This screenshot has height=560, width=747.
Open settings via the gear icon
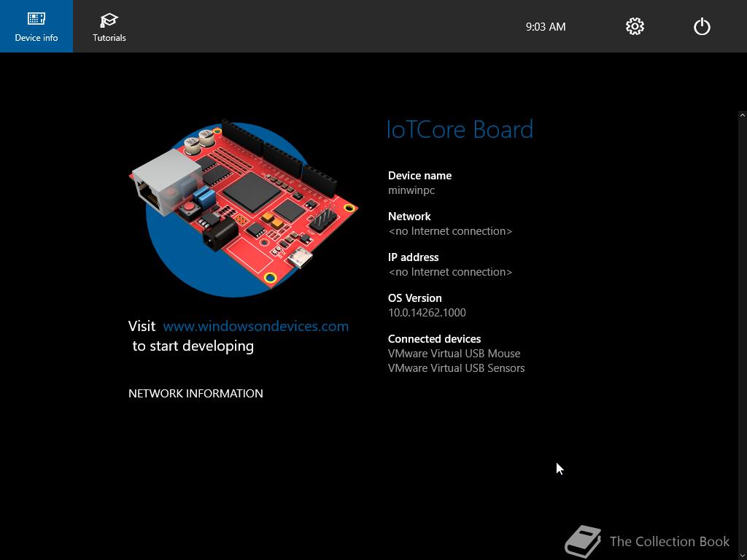click(635, 26)
